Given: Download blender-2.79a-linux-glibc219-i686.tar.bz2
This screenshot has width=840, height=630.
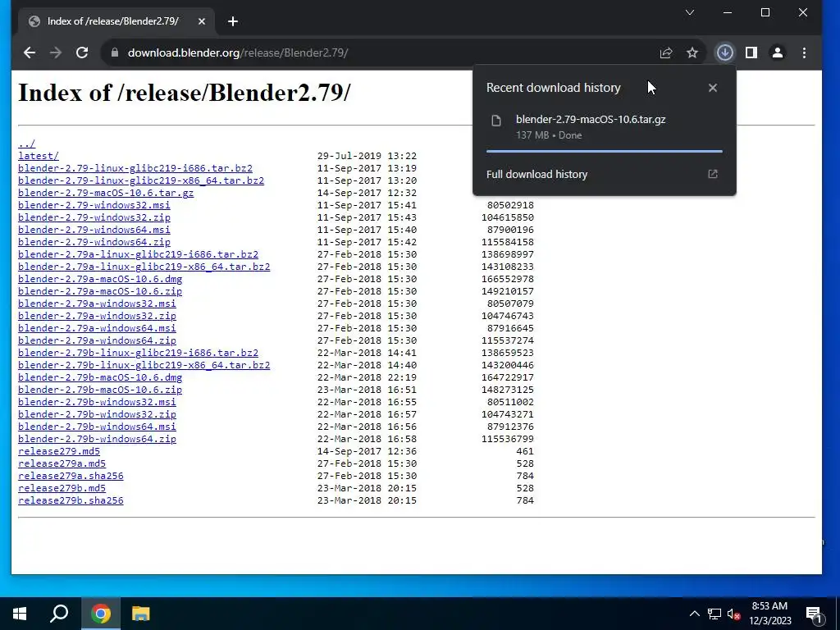Looking at the screenshot, I should (138, 254).
